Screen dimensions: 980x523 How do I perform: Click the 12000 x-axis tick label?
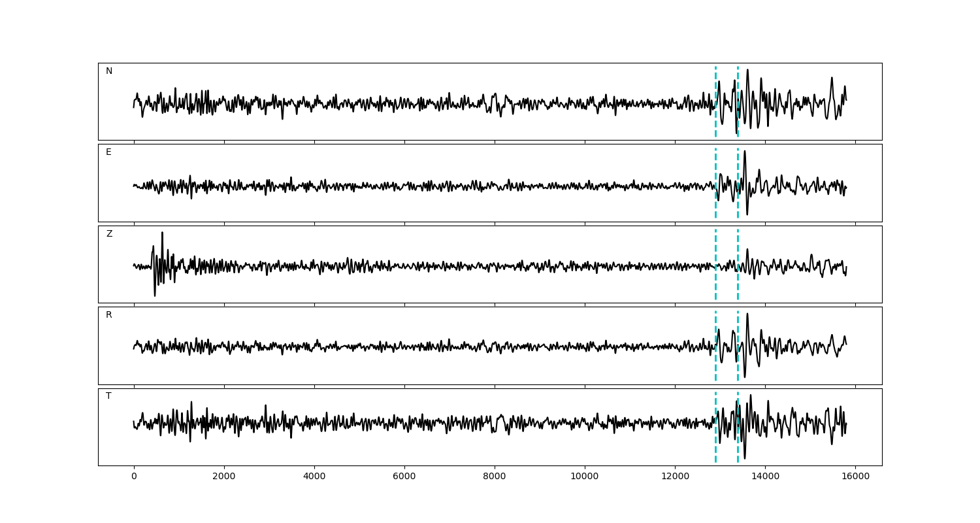pos(675,477)
